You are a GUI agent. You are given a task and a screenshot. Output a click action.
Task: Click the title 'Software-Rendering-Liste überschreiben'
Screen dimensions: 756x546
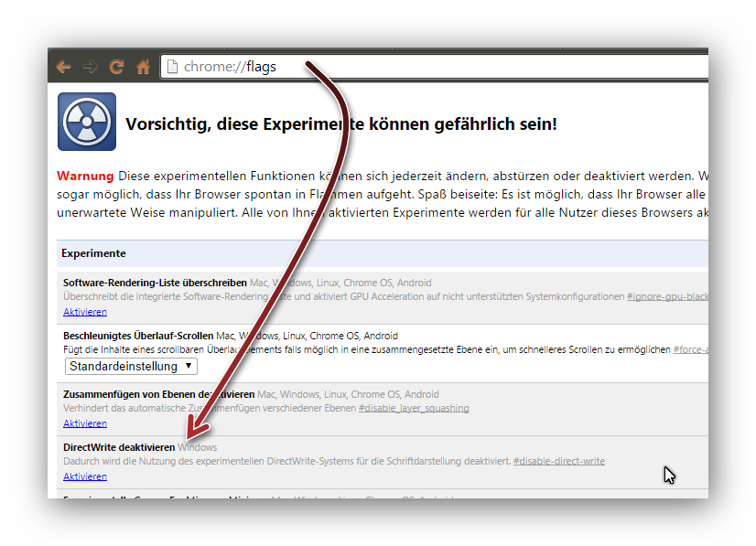(155, 283)
